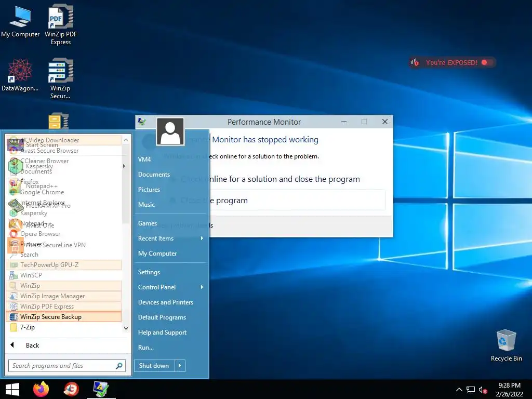
Task: Expand the Shut down options arrow
Action: (x=180, y=366)
